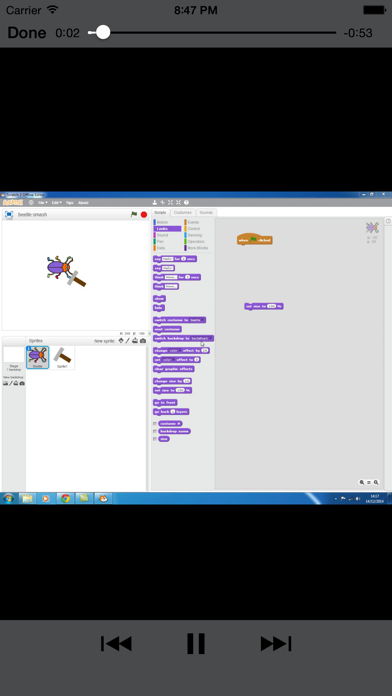The width and height of the screenshot is (392, 696).
Task: Zoom in the scripts area
Action: point(376,482)
